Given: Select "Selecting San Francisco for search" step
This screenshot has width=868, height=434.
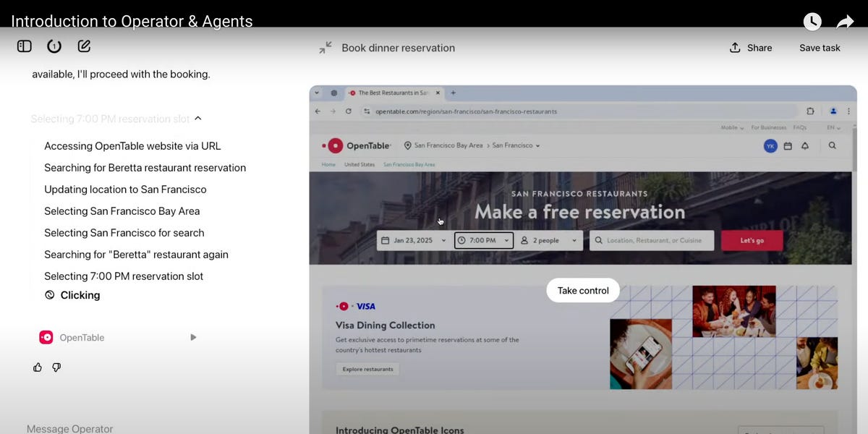Looking at the screenshot, I should pos(124,233).
